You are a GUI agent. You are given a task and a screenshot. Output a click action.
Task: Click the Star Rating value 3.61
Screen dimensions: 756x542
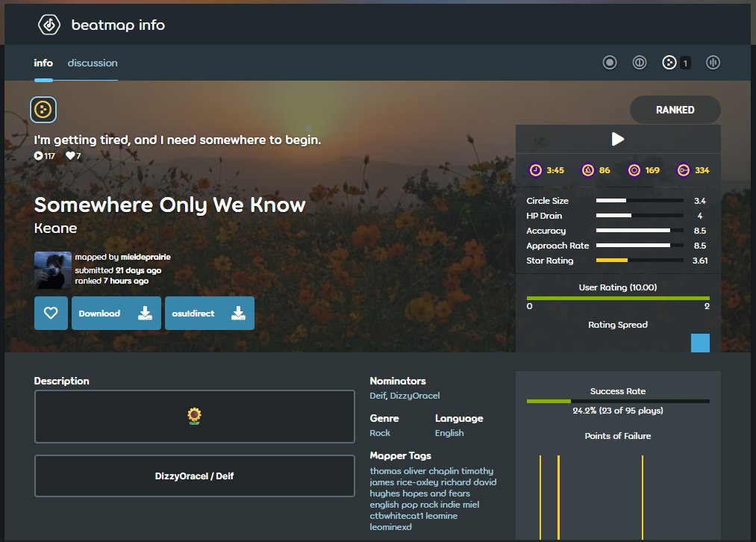[700, 261]
